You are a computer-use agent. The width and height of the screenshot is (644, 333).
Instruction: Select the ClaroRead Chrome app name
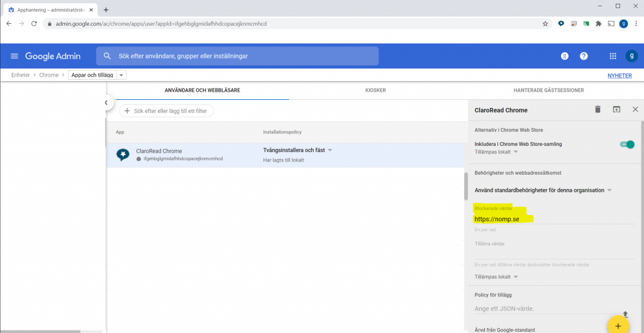(x=159, y=151)
